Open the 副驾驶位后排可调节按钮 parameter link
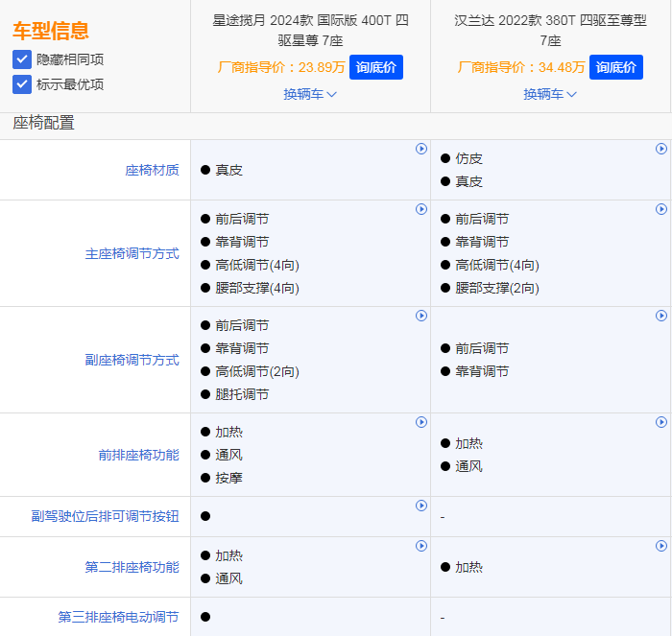Screen dimensions: 672x636 [x=105, y=516]
